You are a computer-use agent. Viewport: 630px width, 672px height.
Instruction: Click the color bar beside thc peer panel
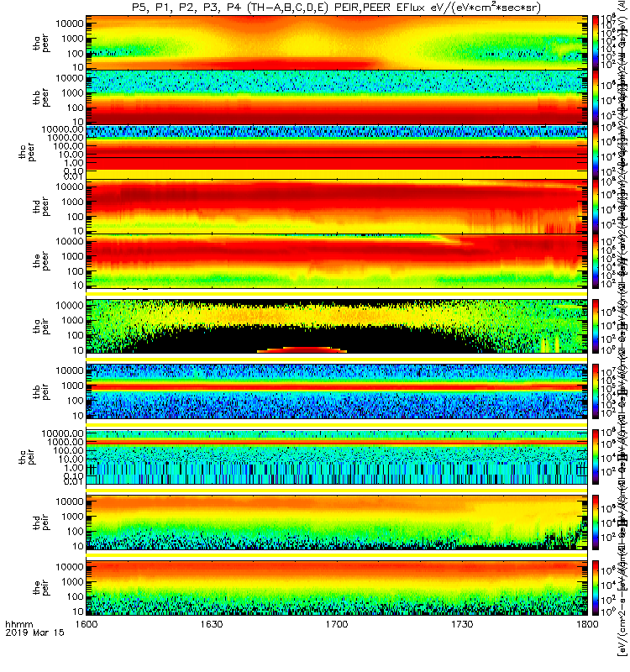tap(596, 152)
